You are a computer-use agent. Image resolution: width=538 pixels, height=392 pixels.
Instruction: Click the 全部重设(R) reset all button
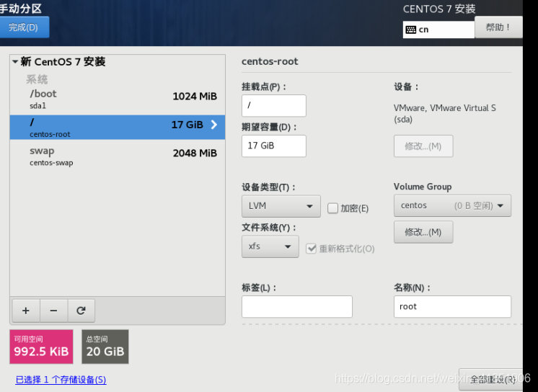490,379
